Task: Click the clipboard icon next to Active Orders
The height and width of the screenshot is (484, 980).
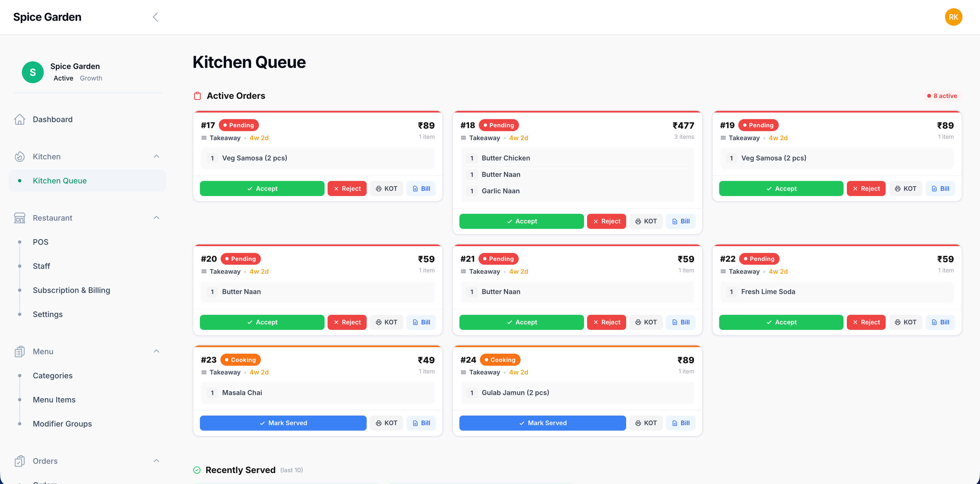Action: click(x=197, y=96)
